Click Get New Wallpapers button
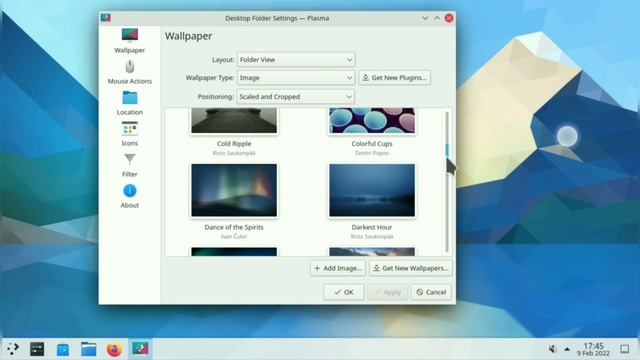 pyautogui.click(x=411, y=268)
